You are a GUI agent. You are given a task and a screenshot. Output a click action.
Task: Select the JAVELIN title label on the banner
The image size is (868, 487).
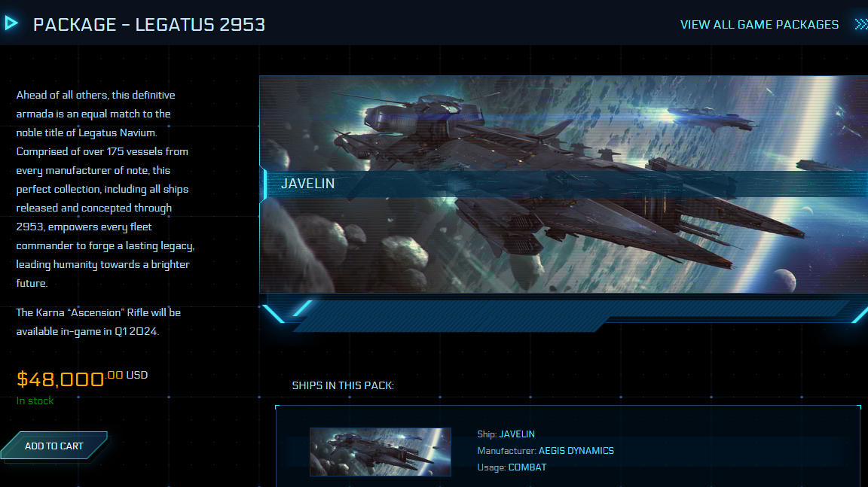[307, 184]
